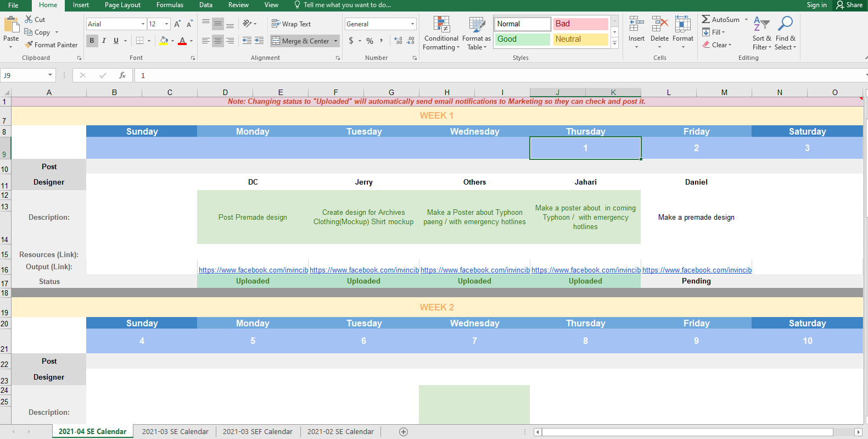Expand the cell styles gallery

pos(614,43)
